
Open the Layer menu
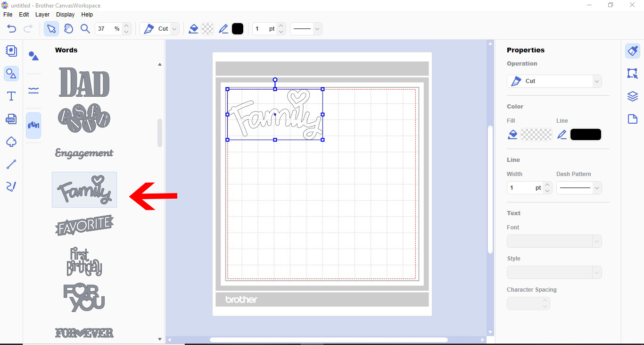pyautogui.click(x=42, y=15)
